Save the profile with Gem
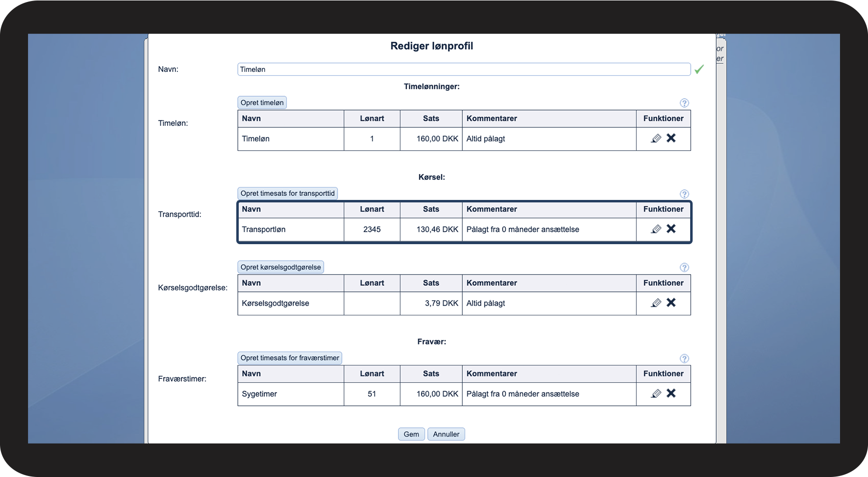This screenshot has height=477, width=868. (x=412, y=434)
